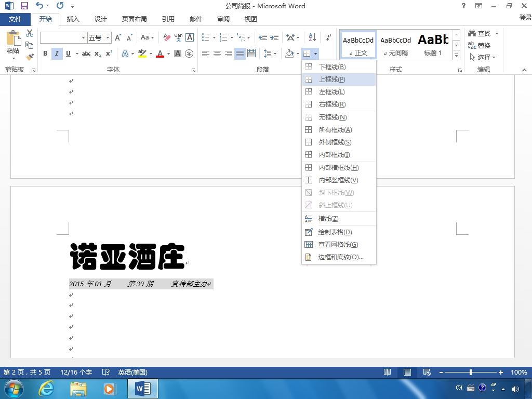Open 边框和底纹(O)... dialog entry
The height and width of the screenshot is (399, 532).
[339, 257]
